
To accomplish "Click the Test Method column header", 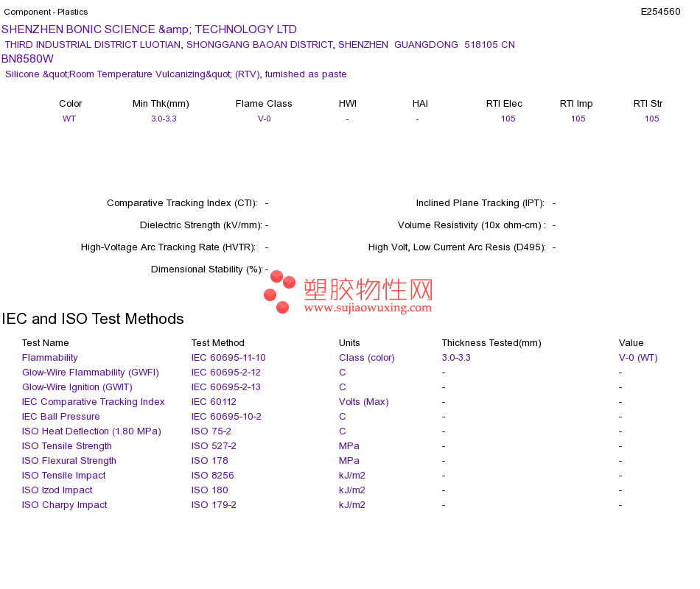I will 218,342.
